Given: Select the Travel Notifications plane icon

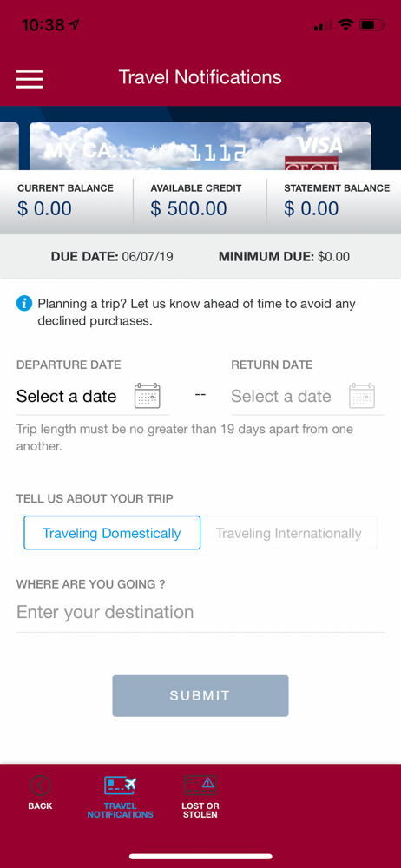Looking at the screenshot, I should click(x=120, y=785).
